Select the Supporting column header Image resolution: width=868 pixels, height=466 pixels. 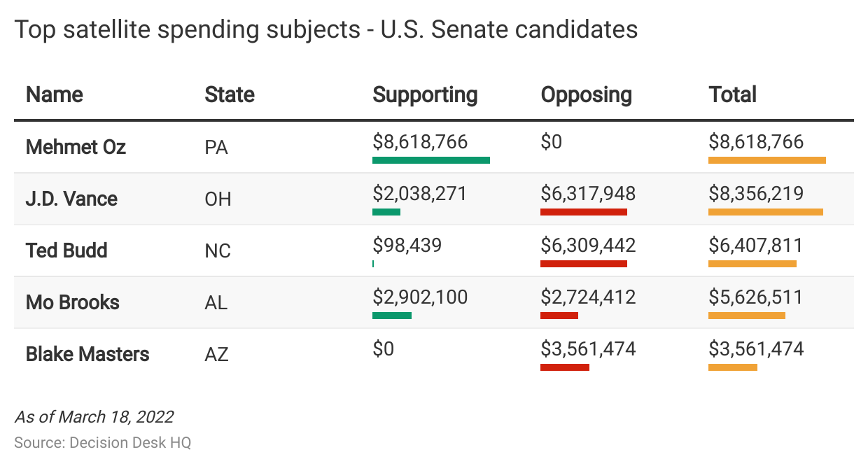point(425,94)
